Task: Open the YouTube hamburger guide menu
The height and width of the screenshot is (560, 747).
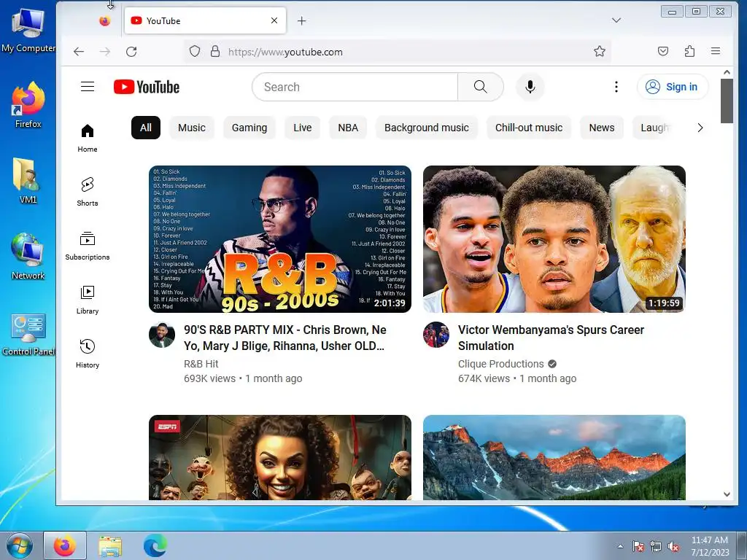Action: pyautogui.click(x=88, y=87)
